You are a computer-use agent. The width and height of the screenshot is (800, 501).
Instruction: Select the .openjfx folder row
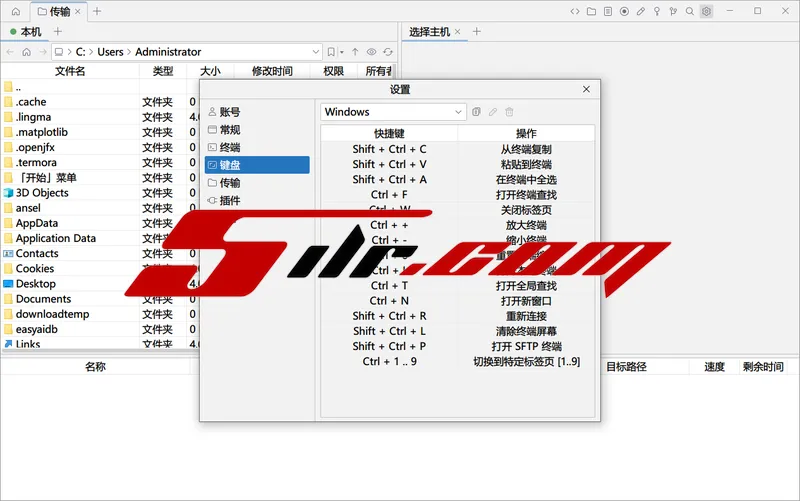point(100,147)
